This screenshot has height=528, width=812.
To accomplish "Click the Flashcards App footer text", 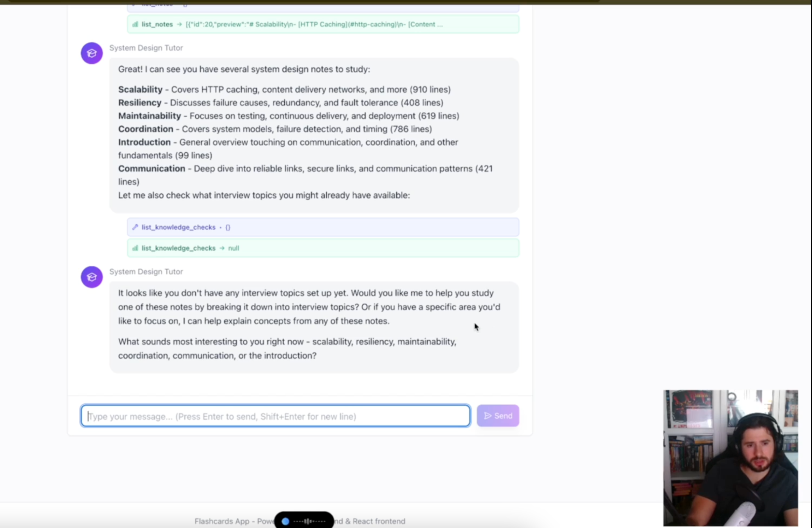I will [300, 521].
